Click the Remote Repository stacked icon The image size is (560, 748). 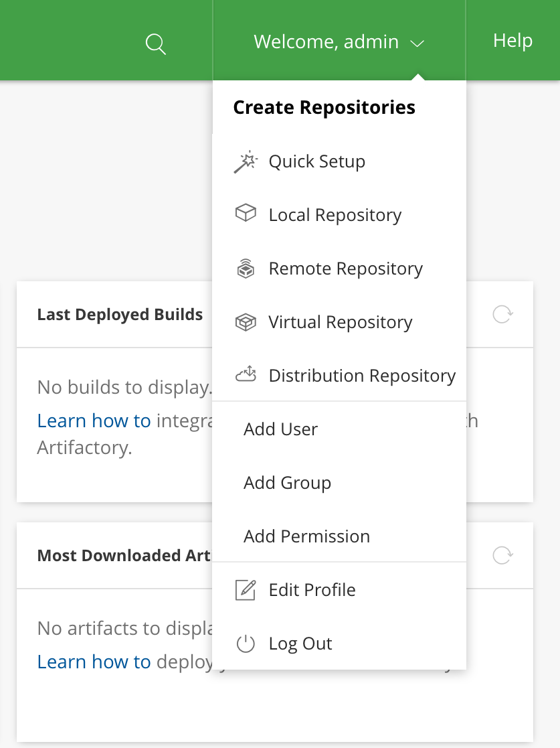(x=246, y=267)
